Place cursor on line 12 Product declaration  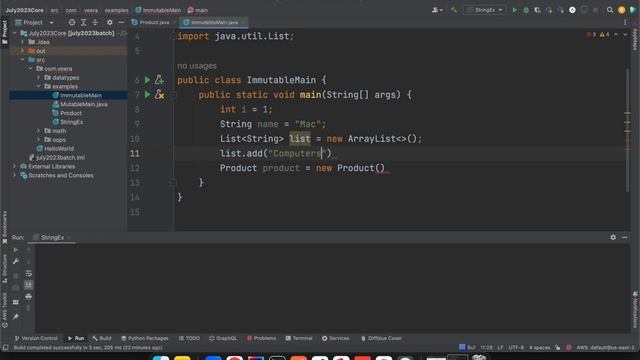tap(302, 168)
